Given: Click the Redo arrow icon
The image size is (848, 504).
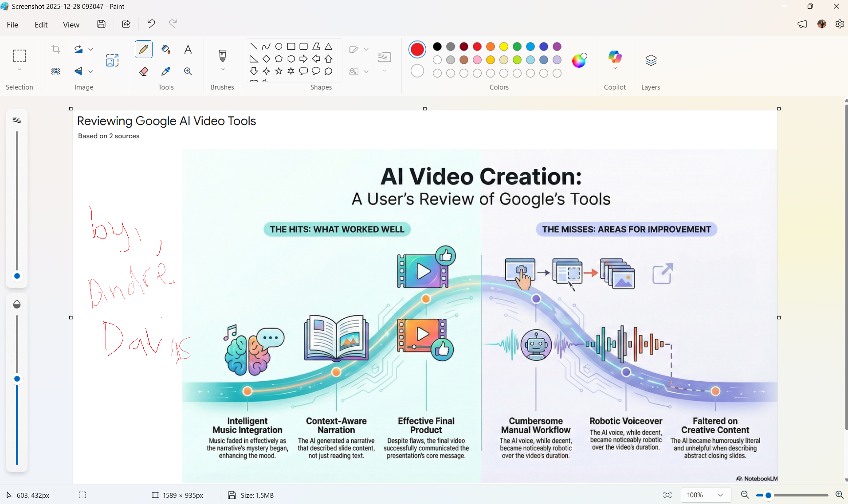Looking at the screenshot, I should [x=173, y=23].
